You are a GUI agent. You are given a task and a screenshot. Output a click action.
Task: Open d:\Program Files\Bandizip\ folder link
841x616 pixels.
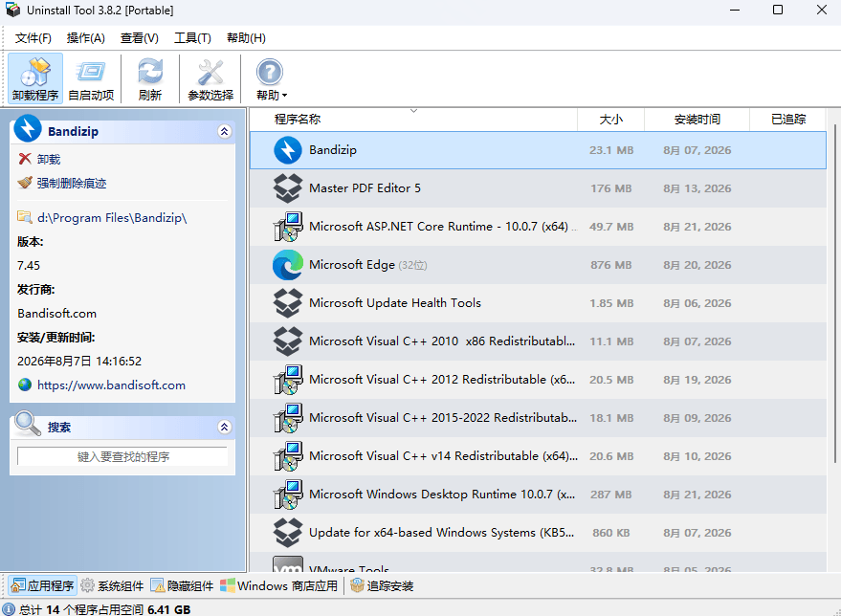pos(112,218)
